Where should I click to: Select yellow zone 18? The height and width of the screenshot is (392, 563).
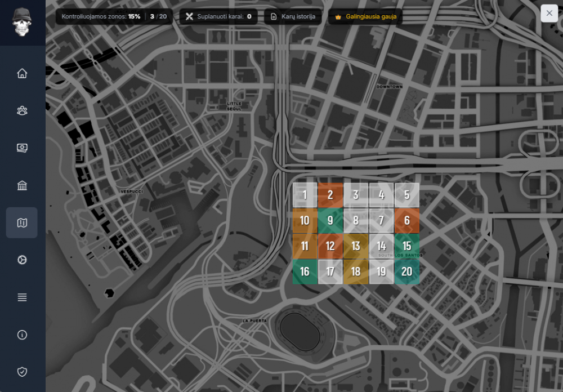point(356,271)
